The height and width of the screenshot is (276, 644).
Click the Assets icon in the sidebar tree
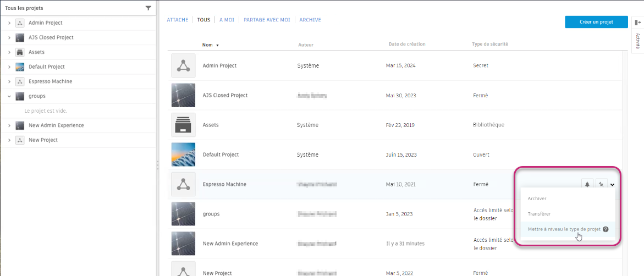[x=20, y=52]
